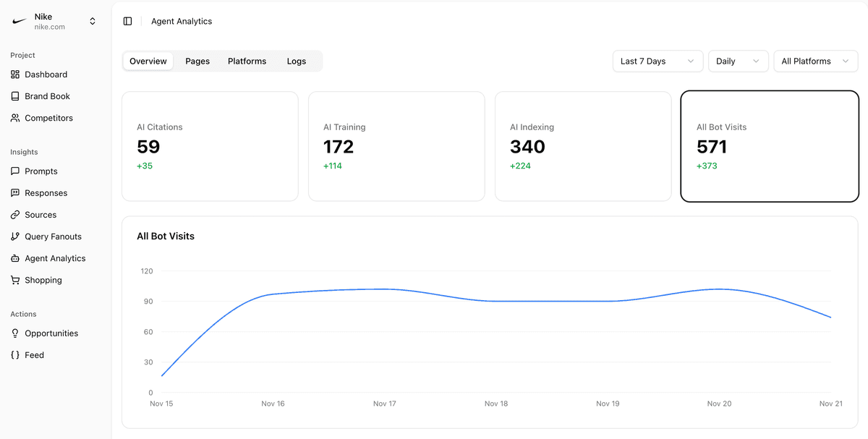Open the Feed under Actions
Viewport: 868px width, 439px height.
click(x=35, y=354)
